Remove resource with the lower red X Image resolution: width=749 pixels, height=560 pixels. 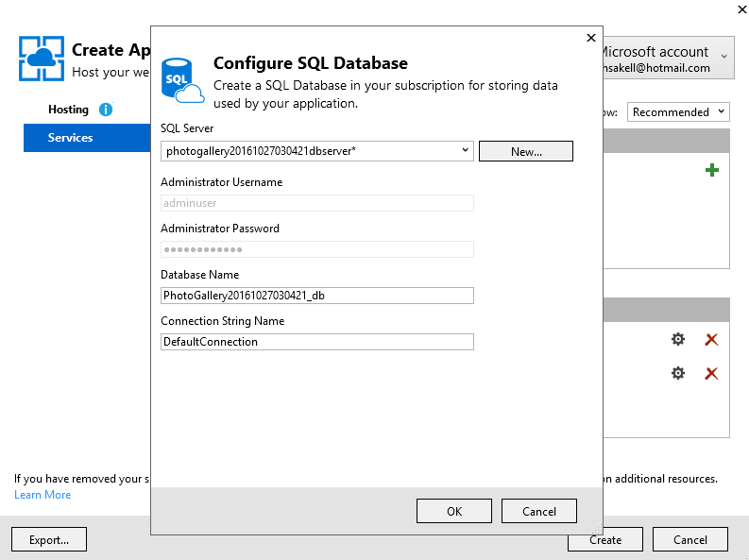click(711, 373)
